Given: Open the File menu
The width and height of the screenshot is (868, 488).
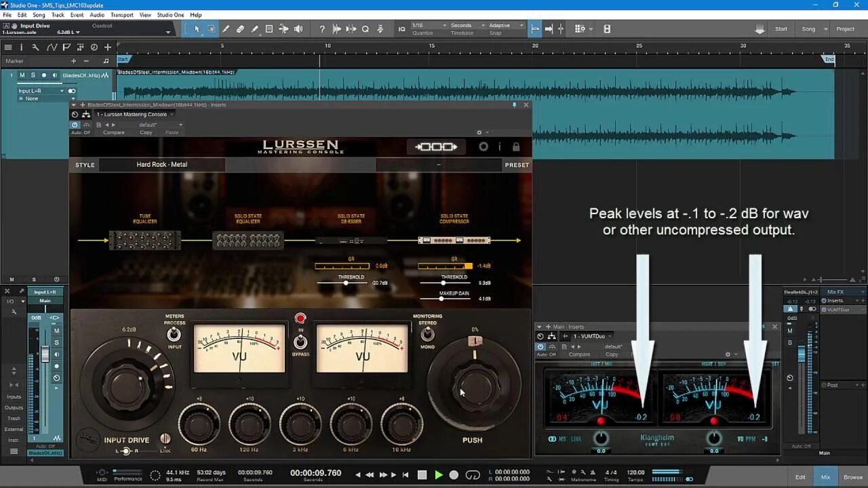Looking at the screenshot, I should click(7, 15).
